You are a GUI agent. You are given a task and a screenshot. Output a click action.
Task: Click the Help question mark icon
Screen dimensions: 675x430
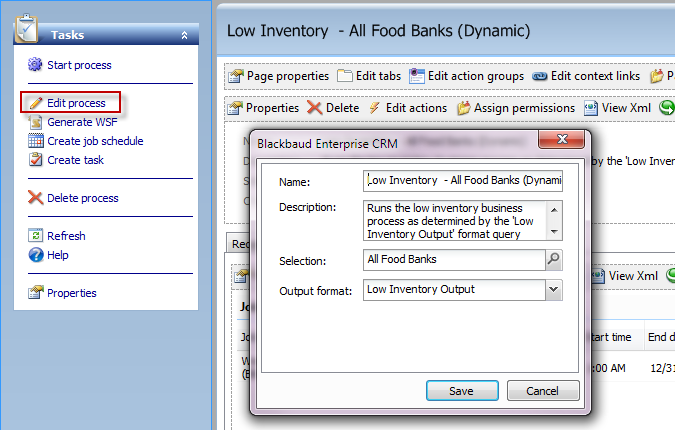36,255
